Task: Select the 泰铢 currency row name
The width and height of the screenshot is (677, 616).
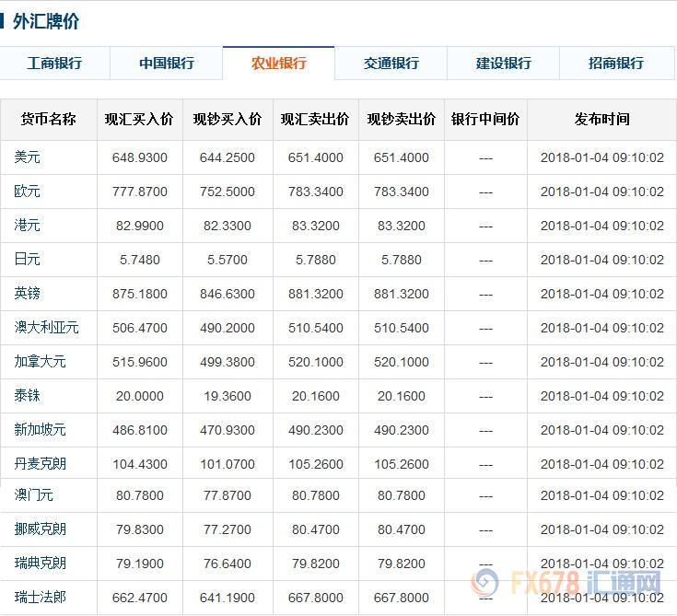Action: (x=27, y=396)
